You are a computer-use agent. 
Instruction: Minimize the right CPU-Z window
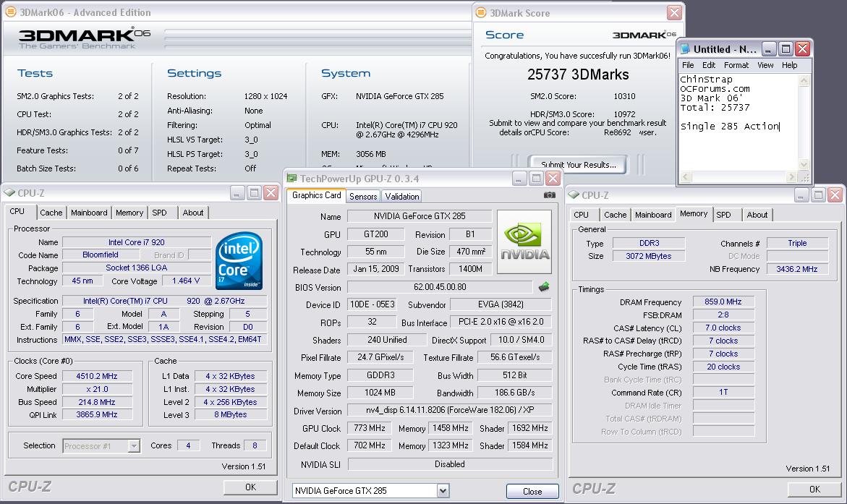(801, 195)
